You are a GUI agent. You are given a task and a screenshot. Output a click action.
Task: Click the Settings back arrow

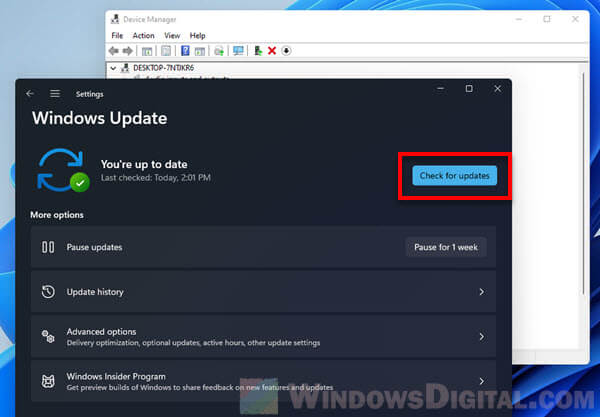pyautogui.click(x=30, y=93)
